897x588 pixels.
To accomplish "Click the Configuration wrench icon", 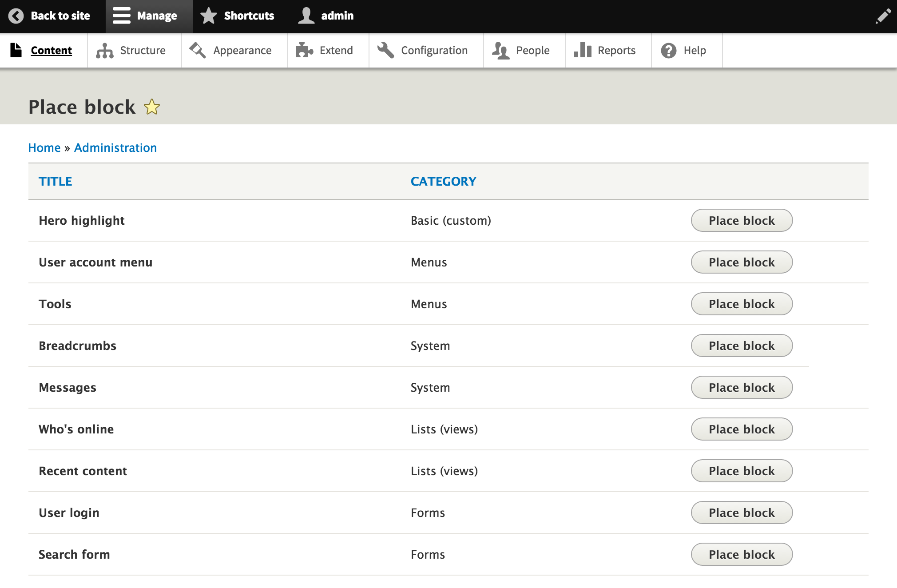I will click(x=385, y=50).
